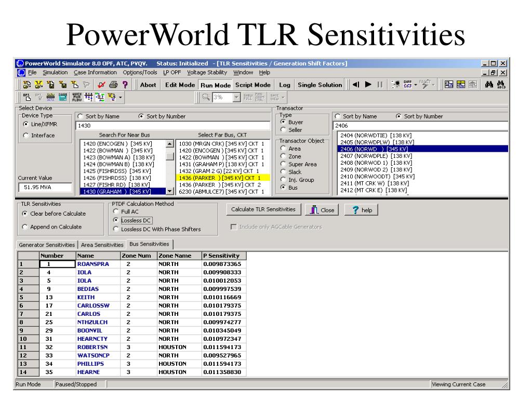Click the Edit Mode button
532x399 pixels.
[x=180, y=85]
